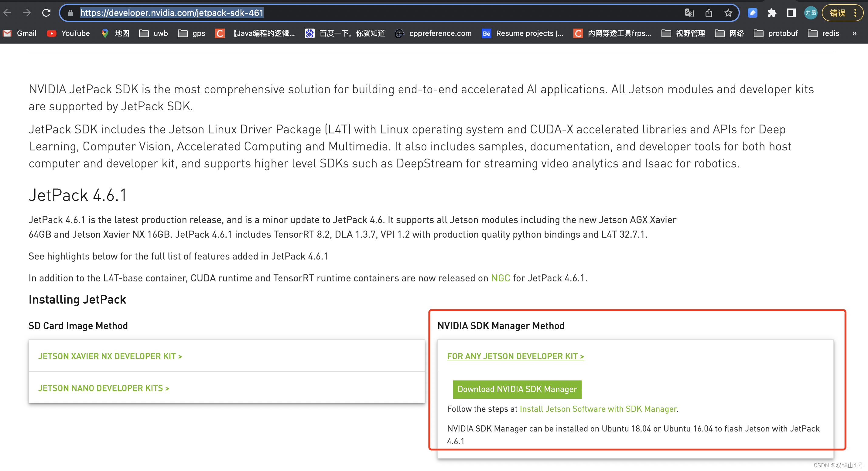The width and height of the screenshot is (868, 471).
Task: Open the gps bookmark folder
Action: point(192,33)
